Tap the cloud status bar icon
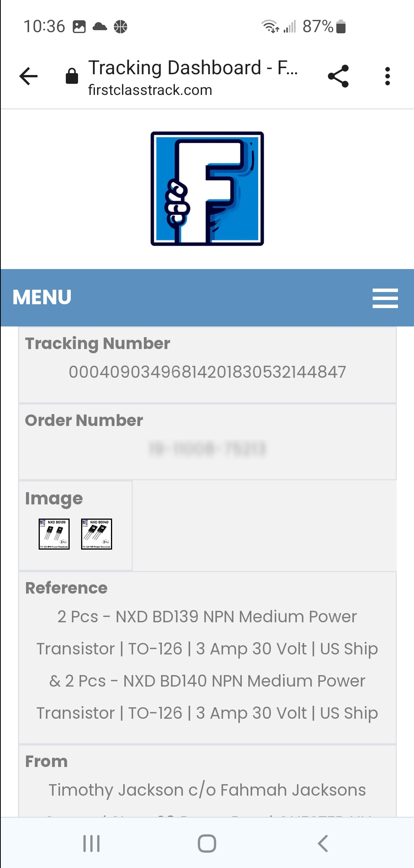This screenshot has width=414, height=868. (100, 26)
